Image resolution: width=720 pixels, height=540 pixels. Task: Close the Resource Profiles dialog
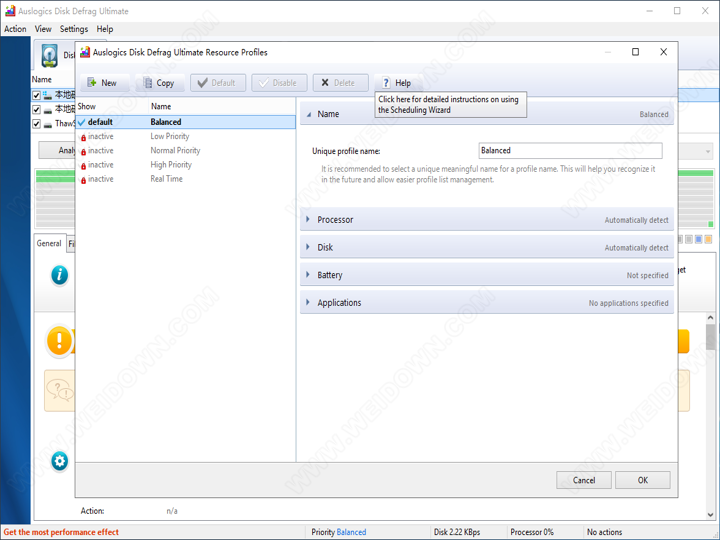664,52
